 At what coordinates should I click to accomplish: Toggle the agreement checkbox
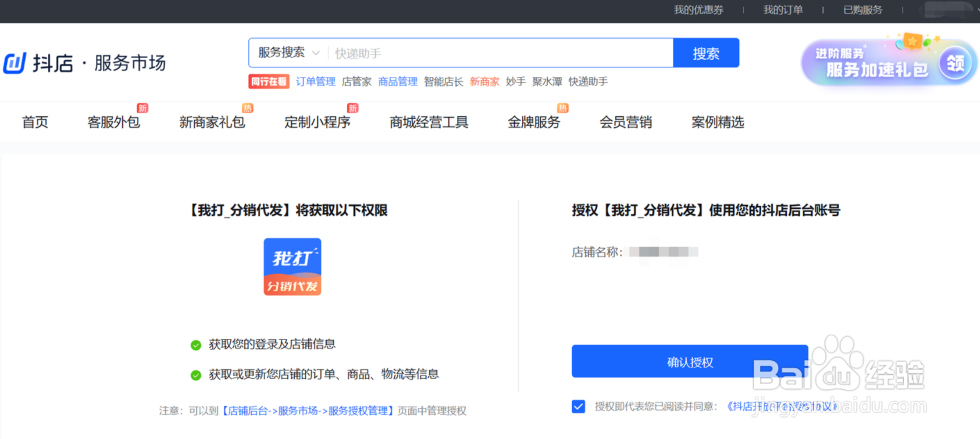click(x=578, y=407)
